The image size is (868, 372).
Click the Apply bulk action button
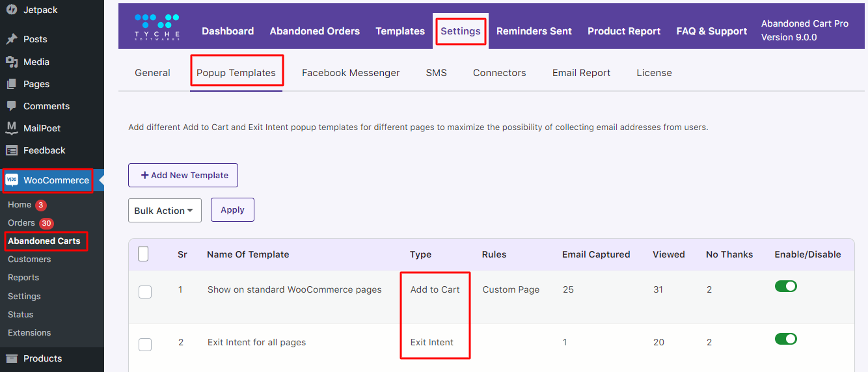coord(232,210)
